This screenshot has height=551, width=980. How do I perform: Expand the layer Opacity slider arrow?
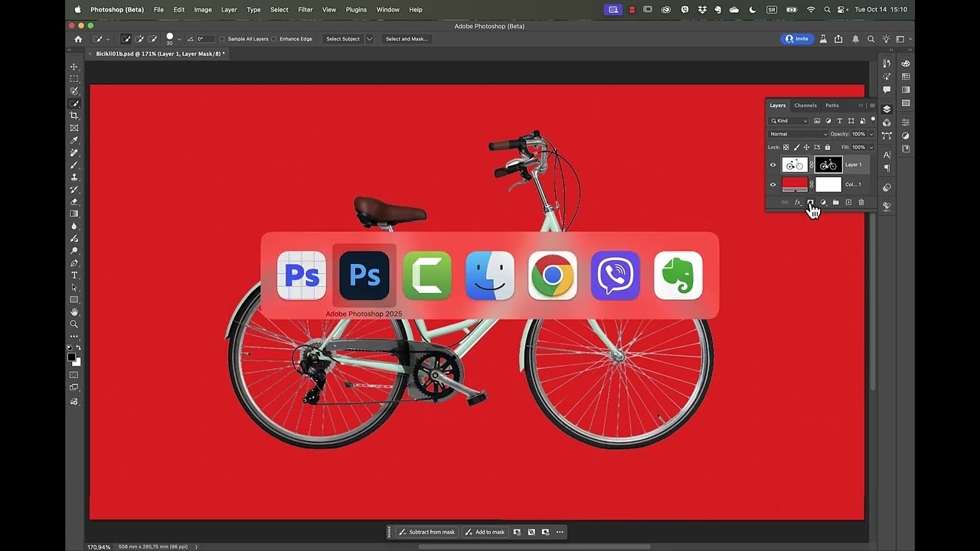click(871, 134)
